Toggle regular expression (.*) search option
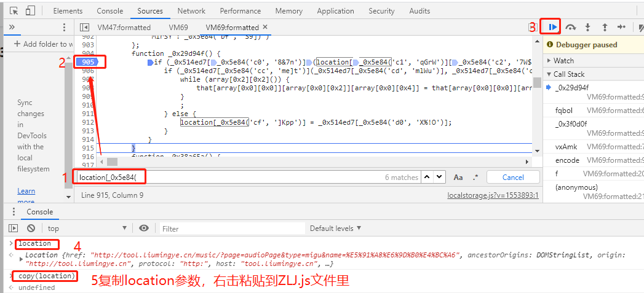The width and height of the screenshot is (644, 293). coord(475,178)
